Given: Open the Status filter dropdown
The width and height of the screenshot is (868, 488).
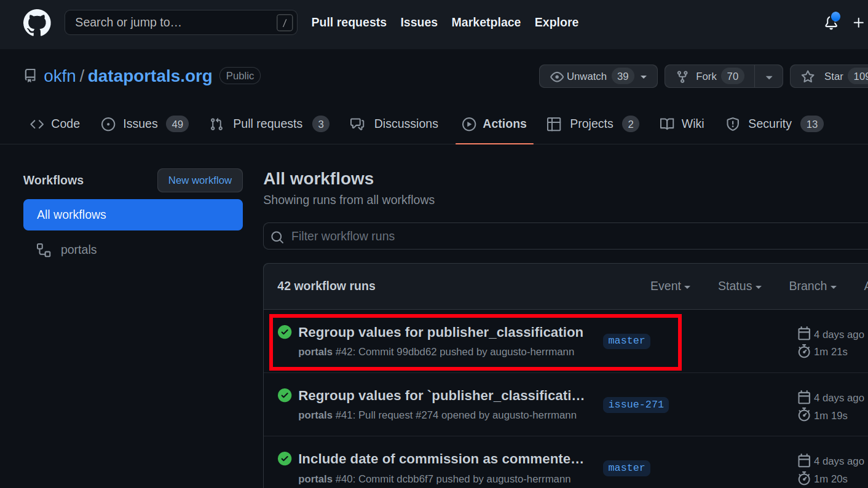Looking at the screenshot, I should tap(739, 286).
